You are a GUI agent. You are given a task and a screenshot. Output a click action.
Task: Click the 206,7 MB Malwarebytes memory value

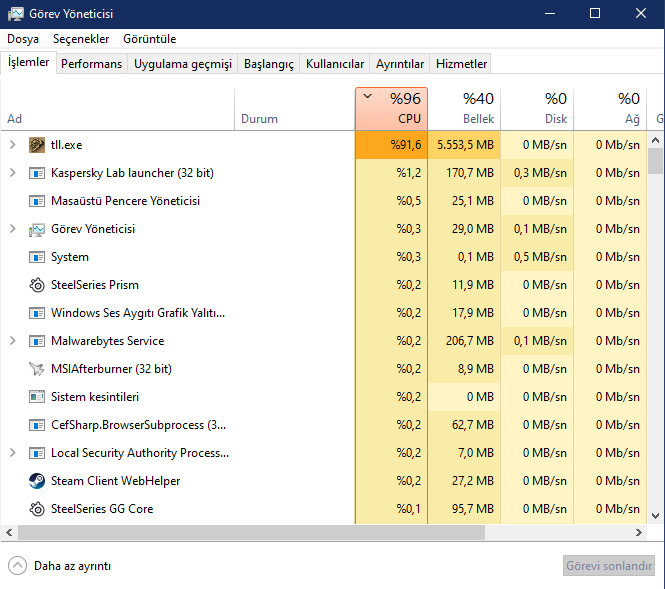click(x=470, y=341)
